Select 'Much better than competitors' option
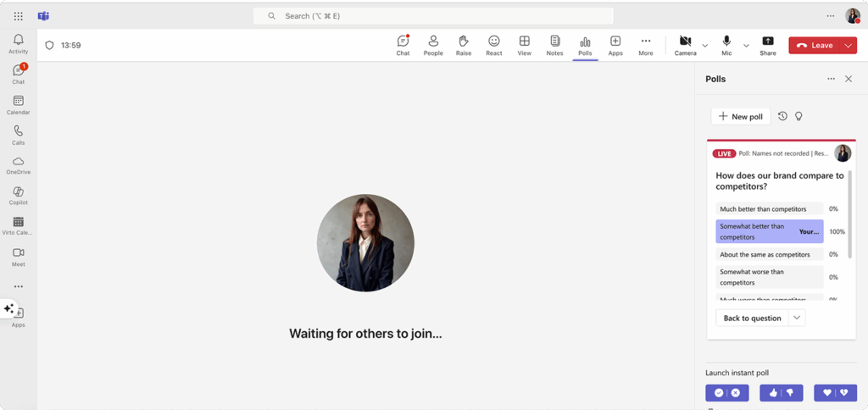This screenshot has height=410, width=868. 770,208
